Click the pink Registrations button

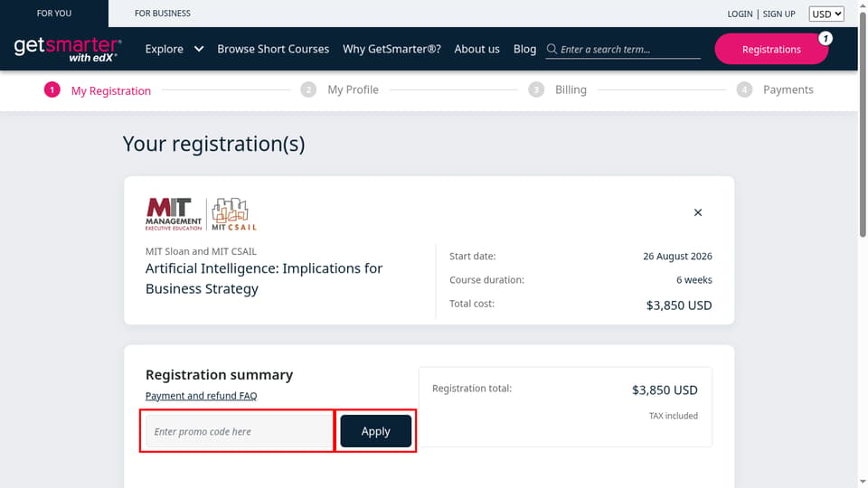pyautogui.click(x=771, y=49)
